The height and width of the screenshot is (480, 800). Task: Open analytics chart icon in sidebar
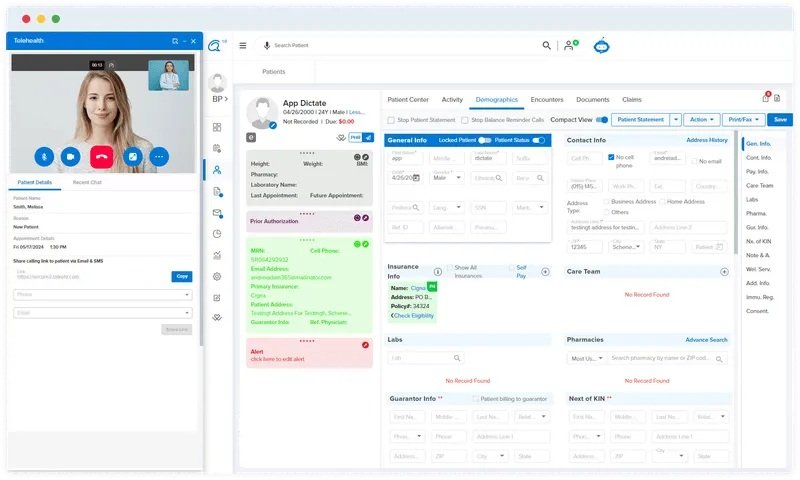pyautogui.click(x=217, y=255)
